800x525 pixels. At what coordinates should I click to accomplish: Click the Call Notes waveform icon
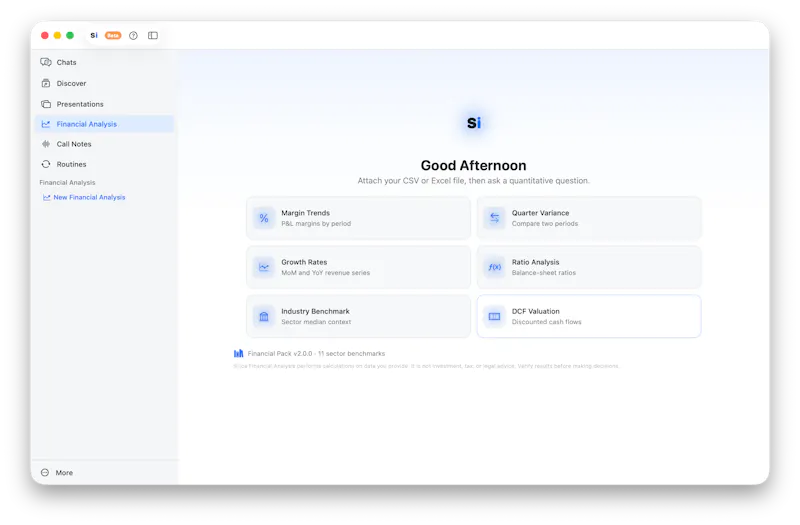point(46,144)
